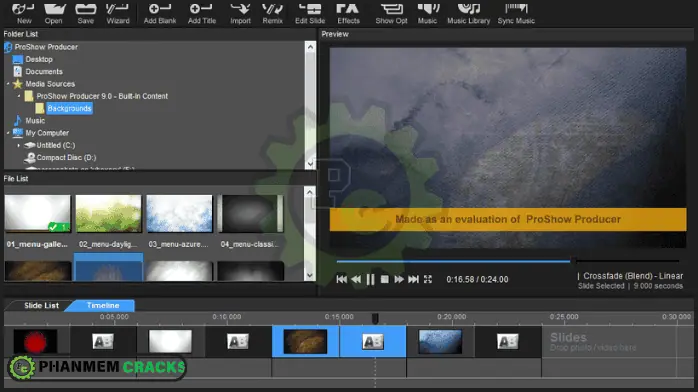Select the red circle slide in timeline
The image size is (698, 392).
click(35, 342)
